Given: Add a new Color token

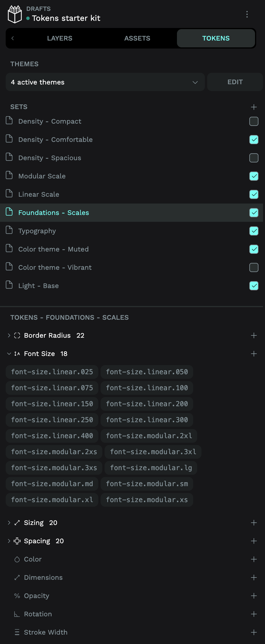Looking at the screenshot, I should 254,559.
